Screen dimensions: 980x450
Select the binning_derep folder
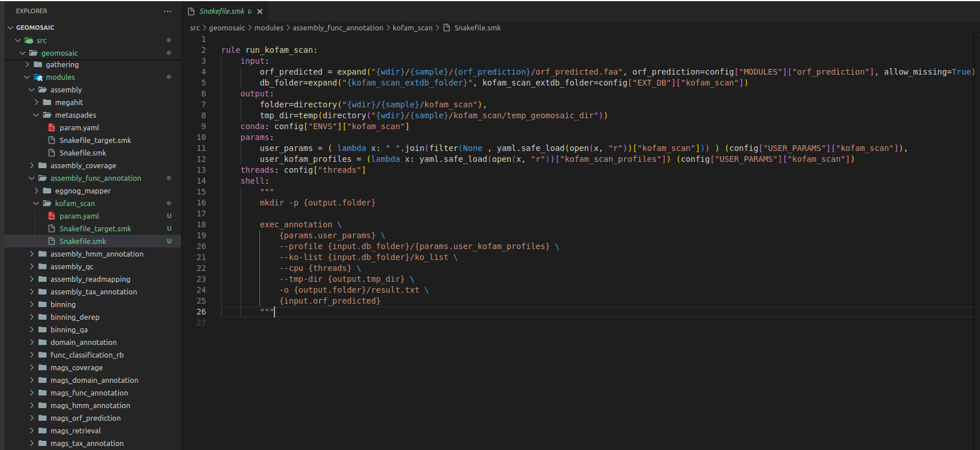[x=92, y=317]
